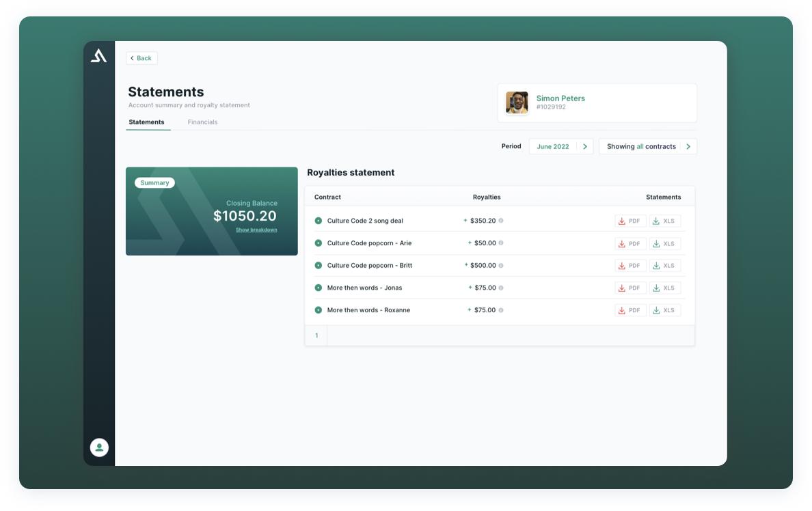
Task: Expand the Showing all contracts filter
Action: (647, 146)
